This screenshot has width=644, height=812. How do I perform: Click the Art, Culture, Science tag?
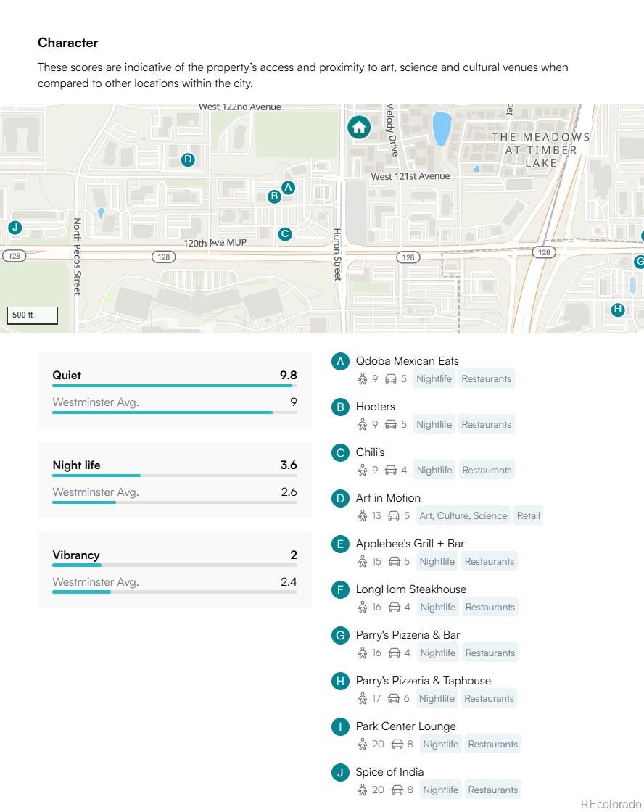[463, 515]
